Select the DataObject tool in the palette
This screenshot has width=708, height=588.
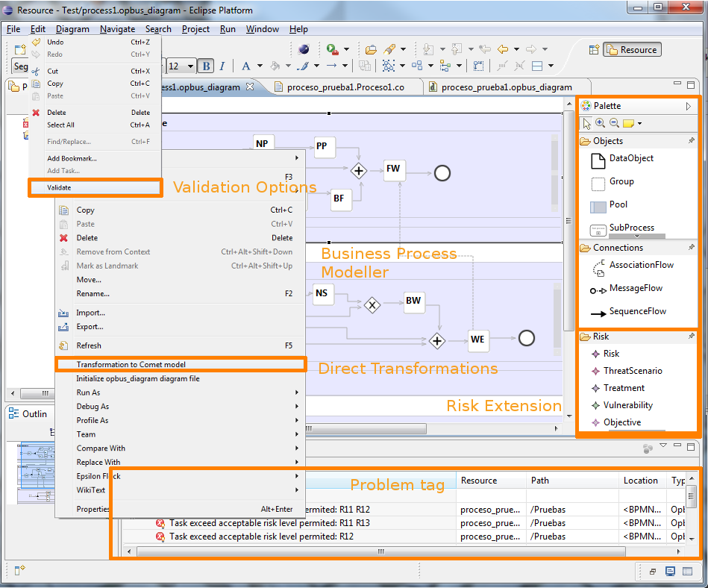(630, 159)
